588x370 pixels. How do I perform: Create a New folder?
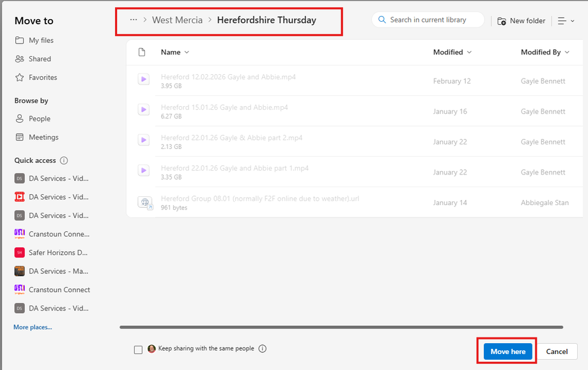click(x=522, y=21)
